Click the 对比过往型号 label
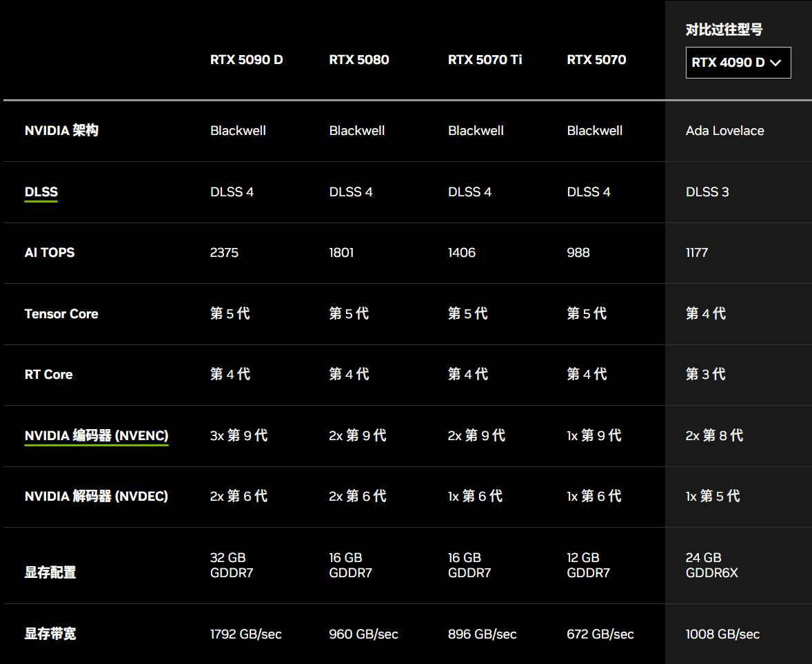This screenshot has height=664, width=812. (724, 30)
